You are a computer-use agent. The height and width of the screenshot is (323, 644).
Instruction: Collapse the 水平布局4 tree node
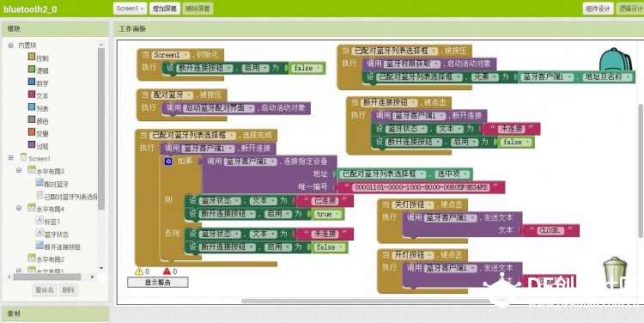[19, 208]
